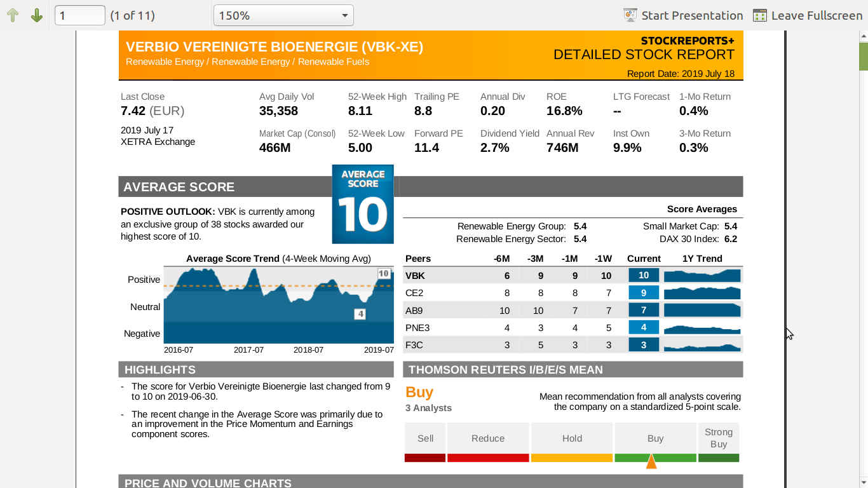
Task: Click the CE2 peer ticker
Action: click(414, 293)
